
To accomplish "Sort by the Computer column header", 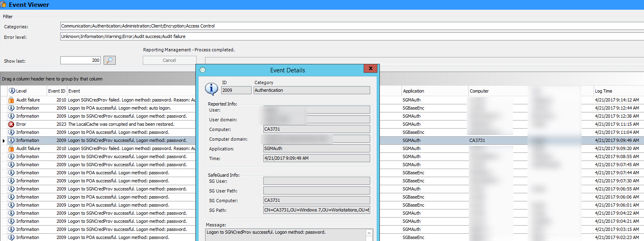I will click(498, 91).
